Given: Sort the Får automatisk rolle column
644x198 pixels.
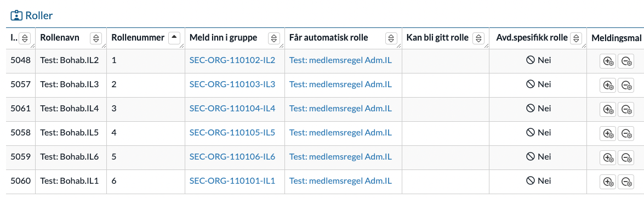Looking at the screenshot, I should [391, 38].
